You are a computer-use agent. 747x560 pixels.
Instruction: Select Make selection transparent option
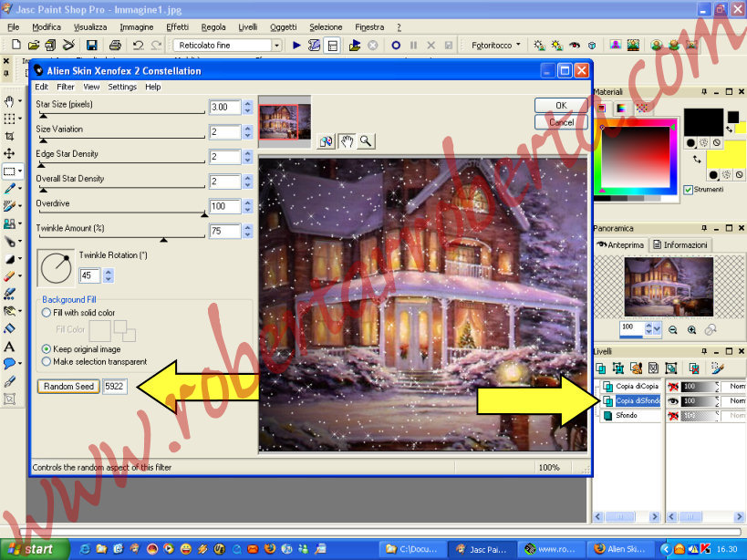pos(47,361)
